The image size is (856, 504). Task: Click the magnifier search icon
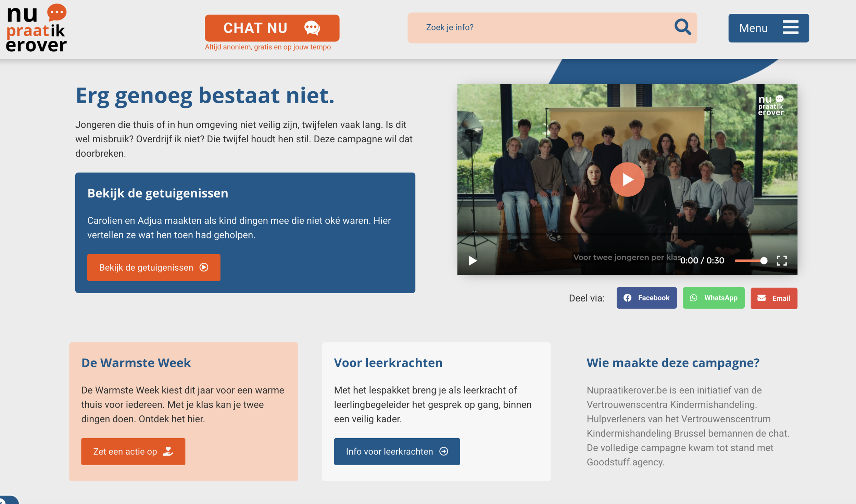pos(682,27)
